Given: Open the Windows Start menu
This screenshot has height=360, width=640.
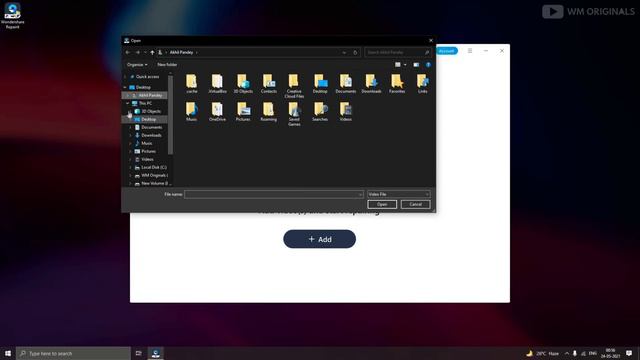Looking at the screenshot, I should coord(8,353).
